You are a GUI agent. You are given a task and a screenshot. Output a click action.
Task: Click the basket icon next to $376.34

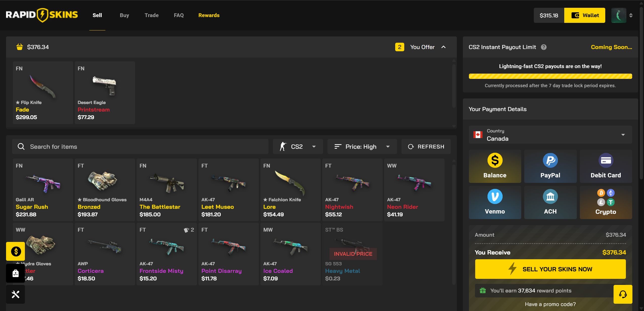point(19,47)
